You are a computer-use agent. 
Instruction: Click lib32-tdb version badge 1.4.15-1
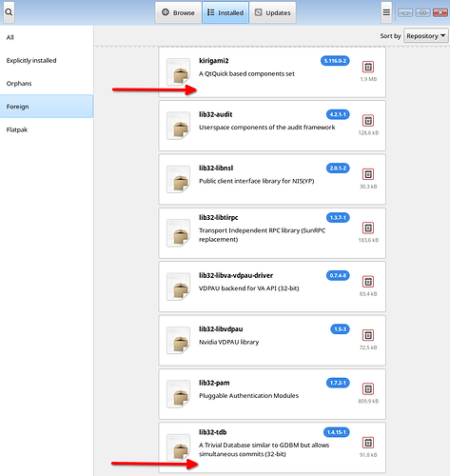click(337, 432)
